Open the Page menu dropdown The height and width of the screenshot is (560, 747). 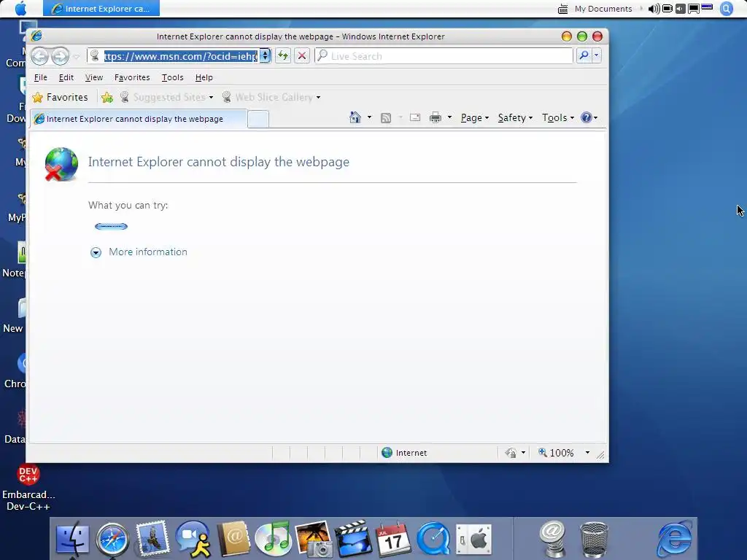pyautogui.click(x=474, y=117)
